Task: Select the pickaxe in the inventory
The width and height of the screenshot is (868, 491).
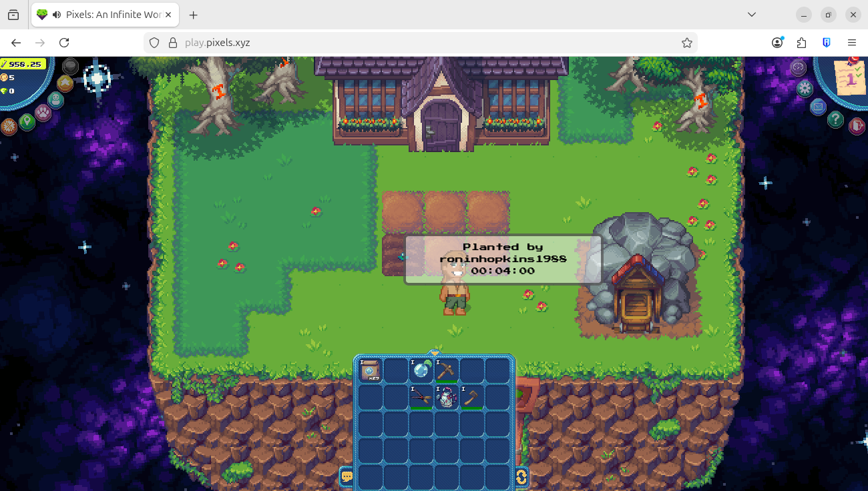Action: (x=447, y=370)
